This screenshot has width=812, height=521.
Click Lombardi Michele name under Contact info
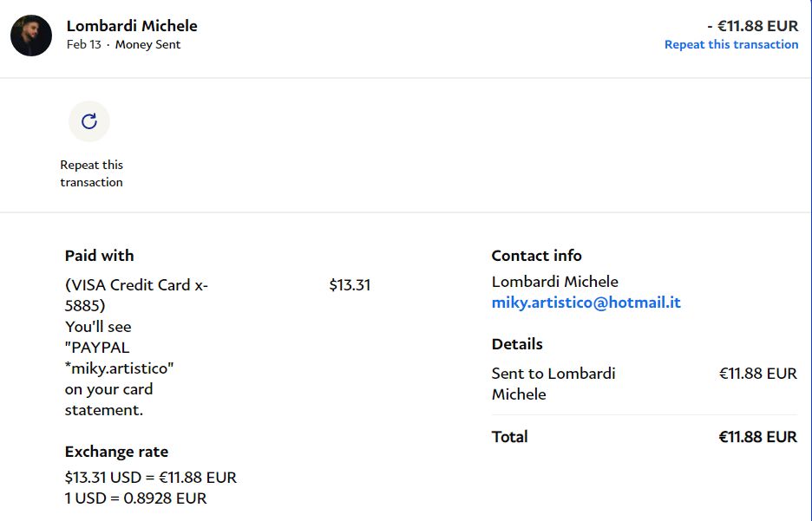click(554, 282)
